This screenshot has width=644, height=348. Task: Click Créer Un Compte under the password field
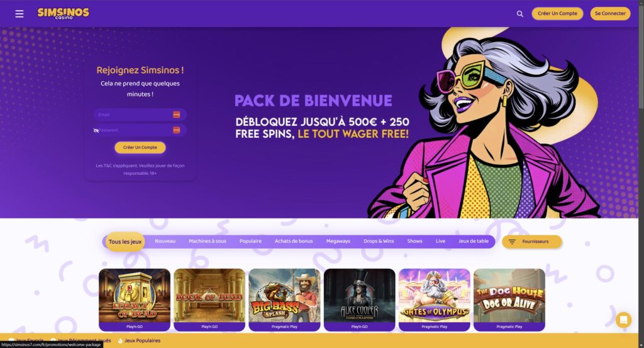(140, 147)
